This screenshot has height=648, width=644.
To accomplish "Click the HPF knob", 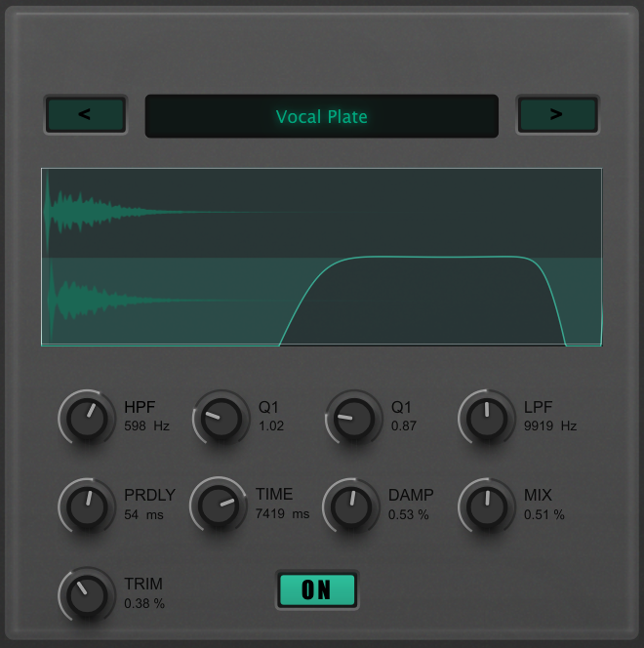I will click(87, 419).
